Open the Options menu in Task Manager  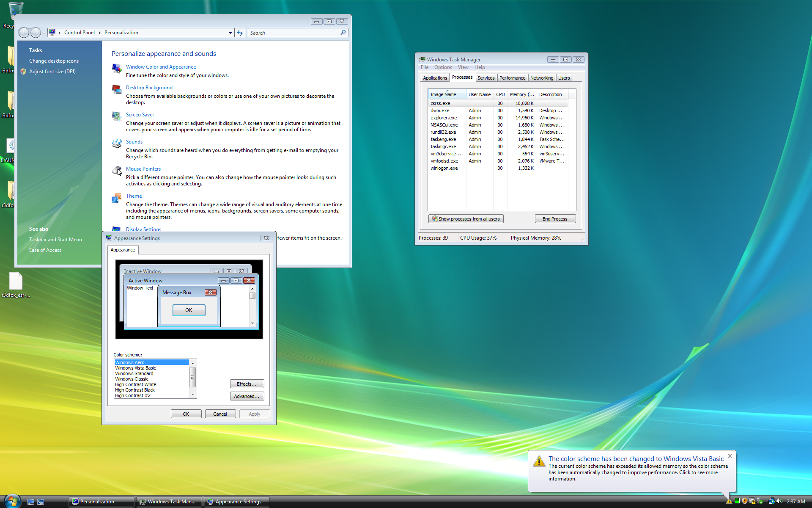point(443,67)
